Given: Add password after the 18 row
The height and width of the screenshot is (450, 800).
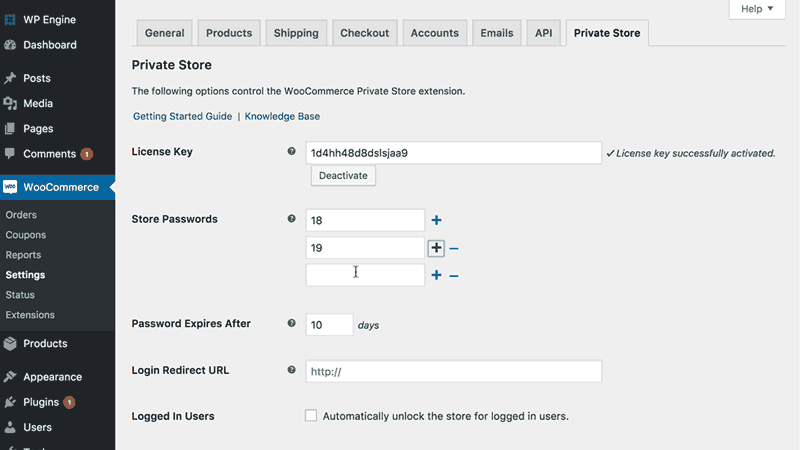Looking at the screenshot, I should click(x=436, y=220).
